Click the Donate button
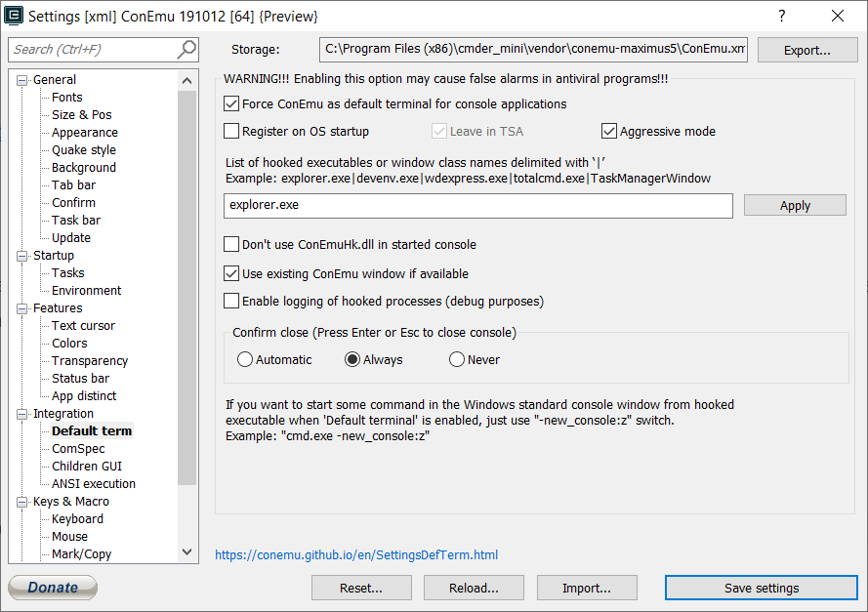Screen dimensions: 868x612 coord(53,588)
